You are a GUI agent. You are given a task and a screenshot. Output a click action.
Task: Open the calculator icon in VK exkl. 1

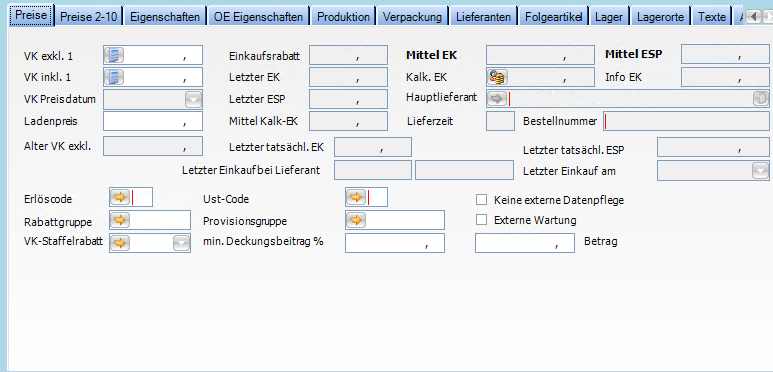coord(114,55)
